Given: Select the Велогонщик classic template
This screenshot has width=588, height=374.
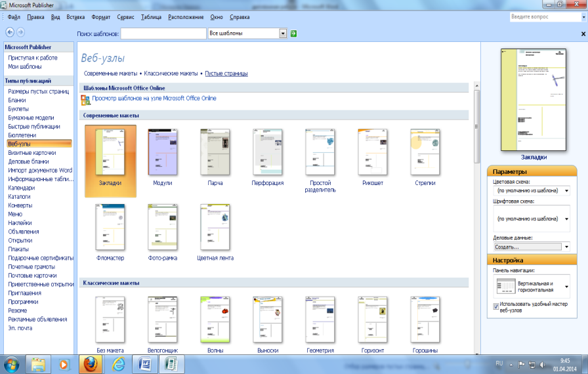Looking at the screenshot, I should (x=163, y=320).
